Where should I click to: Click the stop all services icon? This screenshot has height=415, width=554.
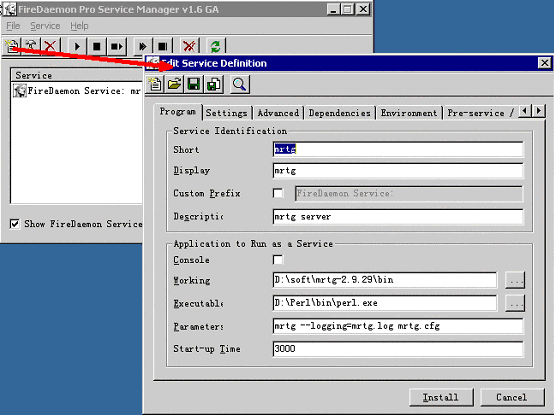(x=163, y=46)
